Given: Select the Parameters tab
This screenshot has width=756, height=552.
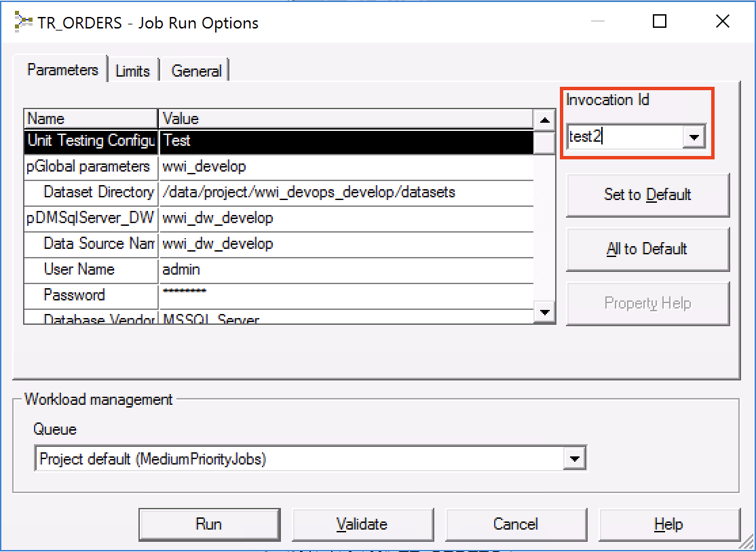Looking at the screenshot, I should coord(62,70).
